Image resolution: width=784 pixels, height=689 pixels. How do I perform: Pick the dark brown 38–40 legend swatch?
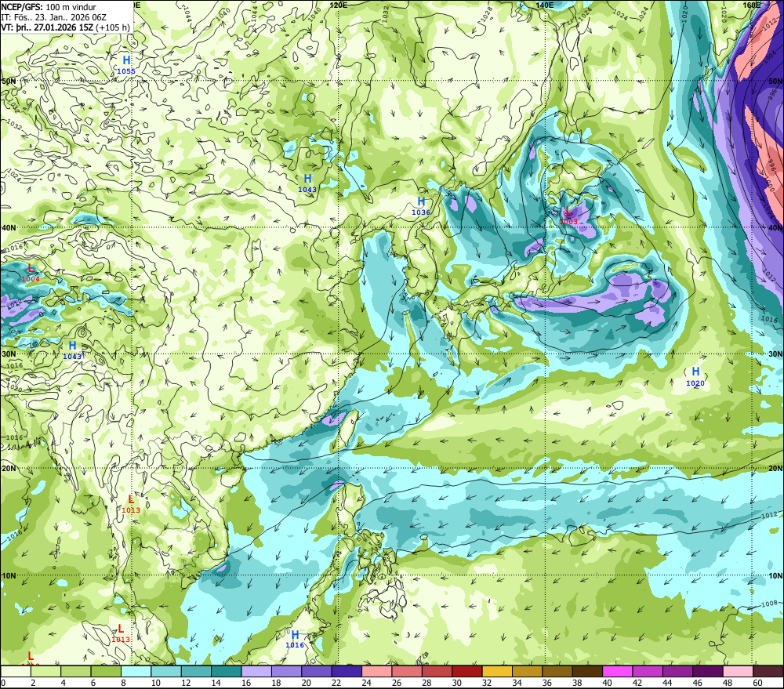[x=588, y=671]
